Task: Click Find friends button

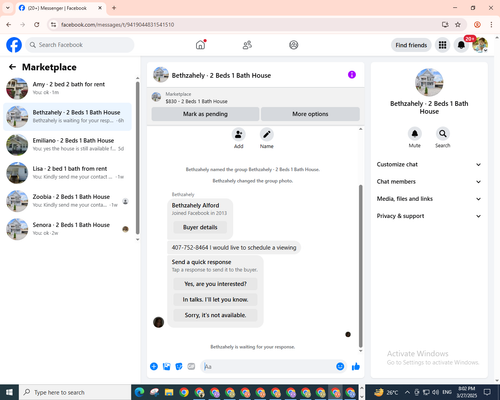Action: 411,45
